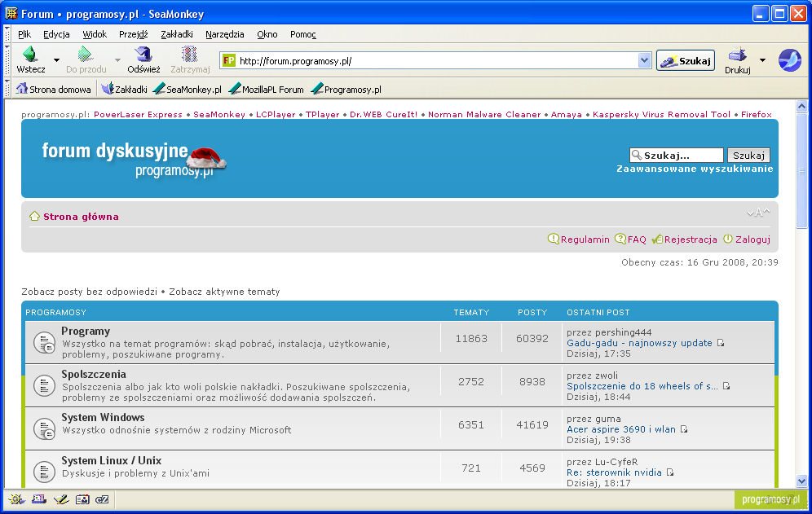
Task: Open Spolszczenie do 18 wheels topic link
Action: (x=642, y=386)
